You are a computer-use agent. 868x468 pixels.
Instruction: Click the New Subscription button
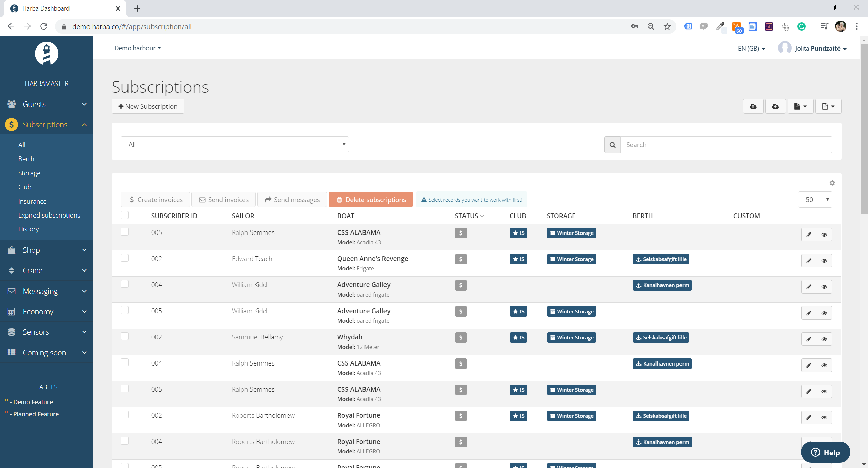(x=148, y=106)
